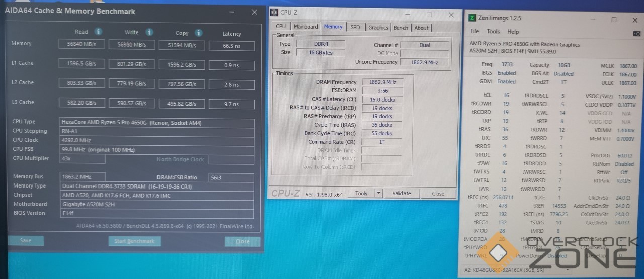This screenshot has width=644, height=279.
Task: Click the tREFI 14553 value in ZenTimings
Action: point(558,206)
